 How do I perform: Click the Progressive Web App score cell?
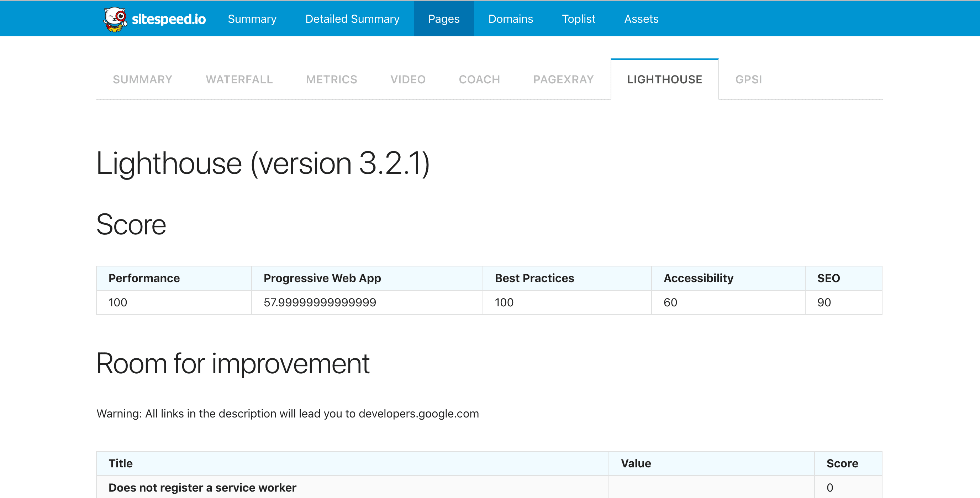(320, 303)
